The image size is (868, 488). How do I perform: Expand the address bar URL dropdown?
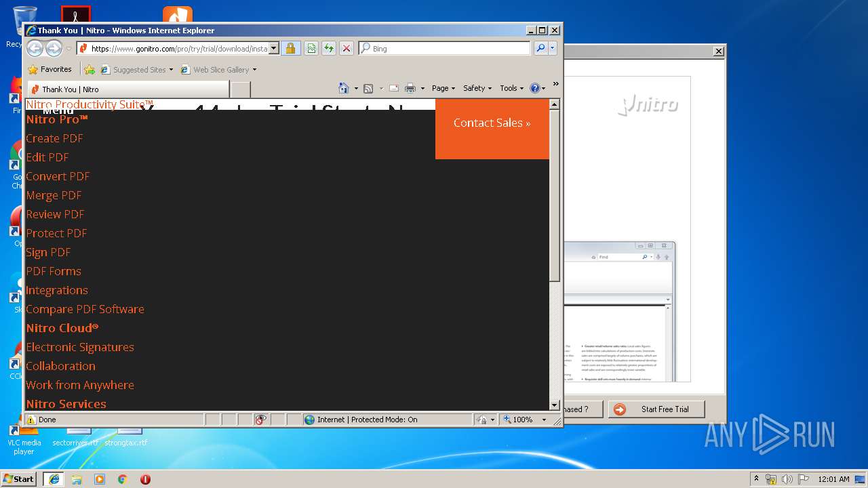pos(274,48)
